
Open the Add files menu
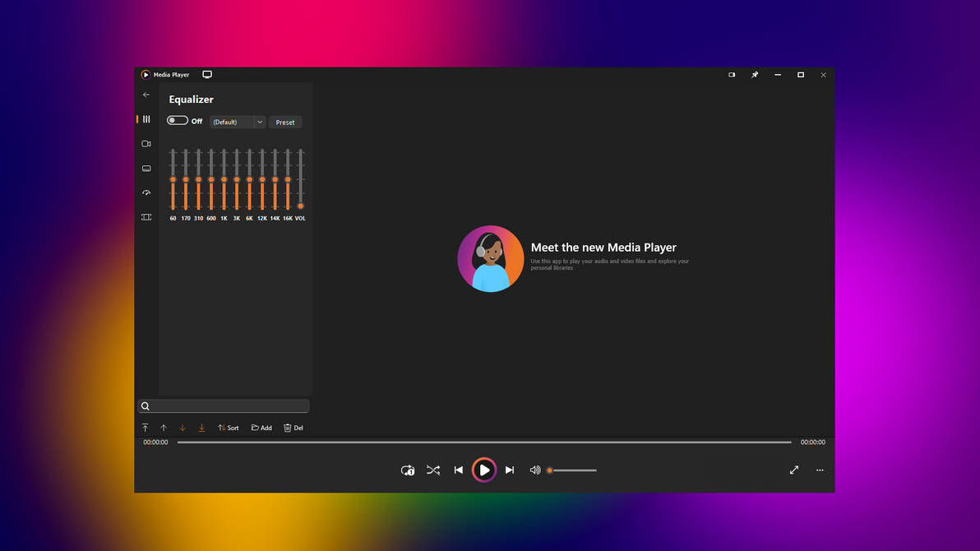click(261, 428)
